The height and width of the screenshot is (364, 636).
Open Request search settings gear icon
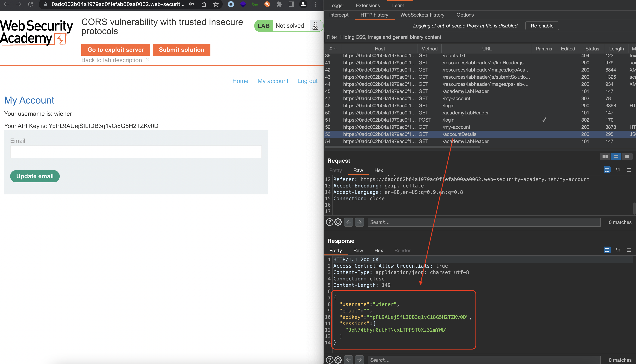(x=338, y=222)
